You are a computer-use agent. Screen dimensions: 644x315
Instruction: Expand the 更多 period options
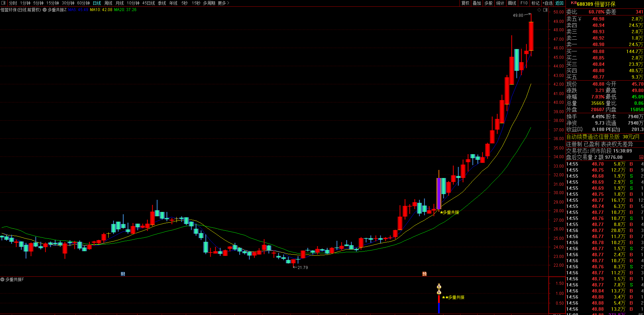(223, 3)
